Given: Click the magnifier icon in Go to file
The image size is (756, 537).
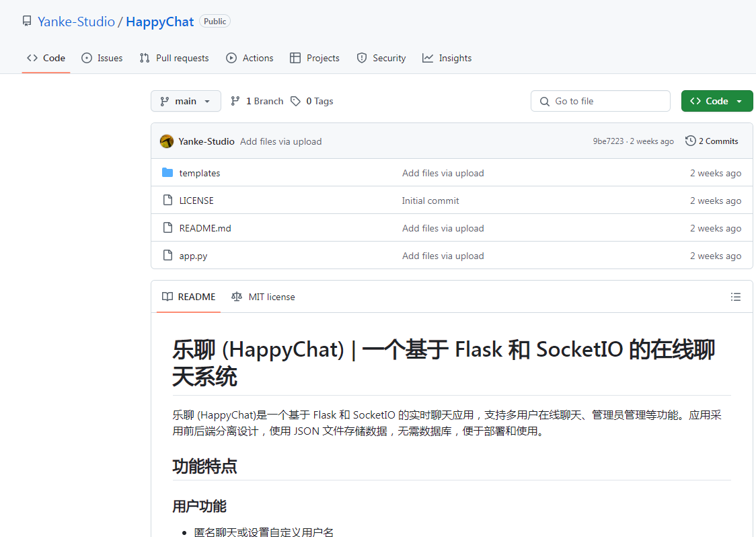Looking at the screenshot, I should point(545,102).
